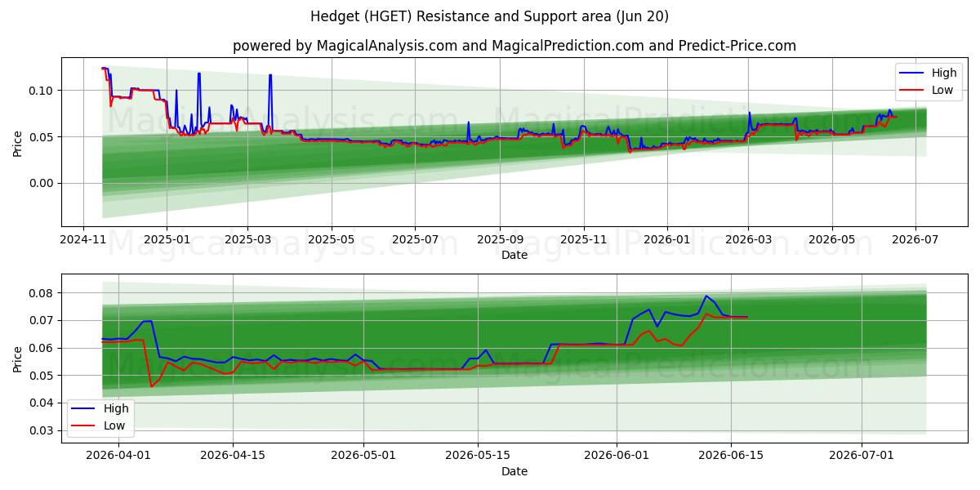Click the '0.03' y-axis label in bottom chart
This screenshot has height=490, width=980.
42,430
